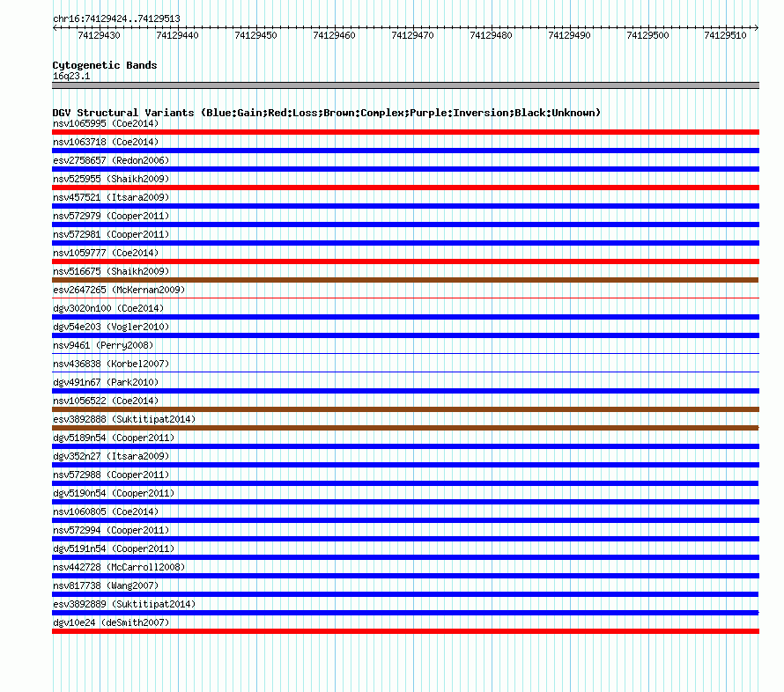Click dgv54e203 (Vogler2010) label
Screen dimensions: 784x692
(x=111, y=327)
